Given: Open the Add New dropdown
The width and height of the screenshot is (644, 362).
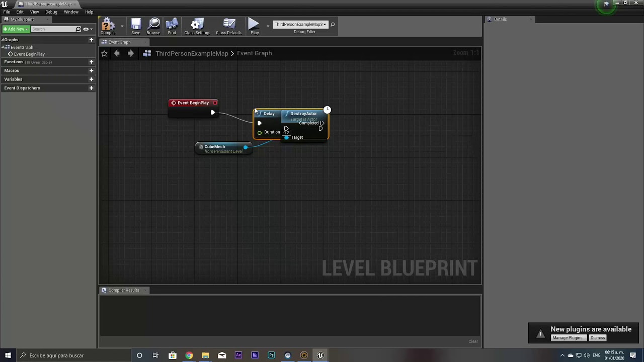Looking at the screenshot, I should (x=16, y=29).
